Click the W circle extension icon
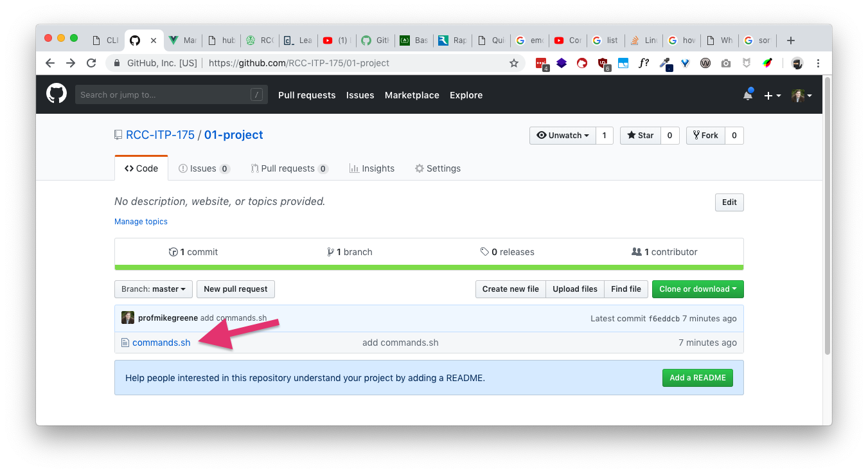Image resolution: width=868 pixels, height=473 pixels. (705, 63)
